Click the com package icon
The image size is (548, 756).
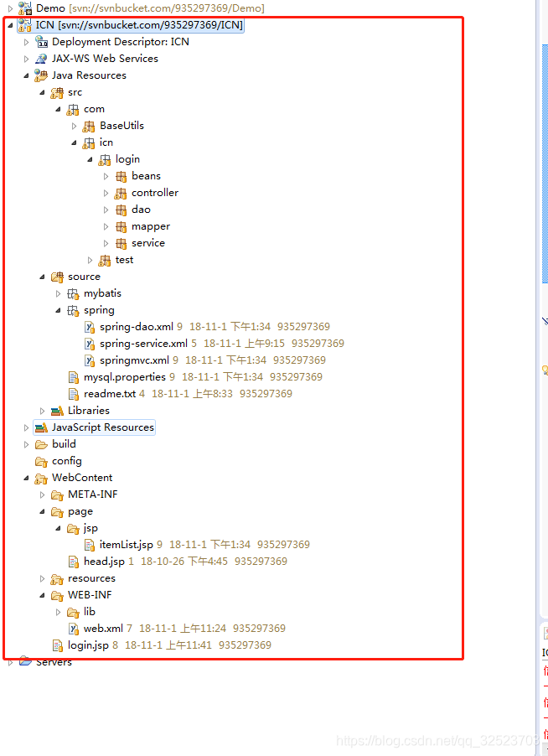point(73,110)
